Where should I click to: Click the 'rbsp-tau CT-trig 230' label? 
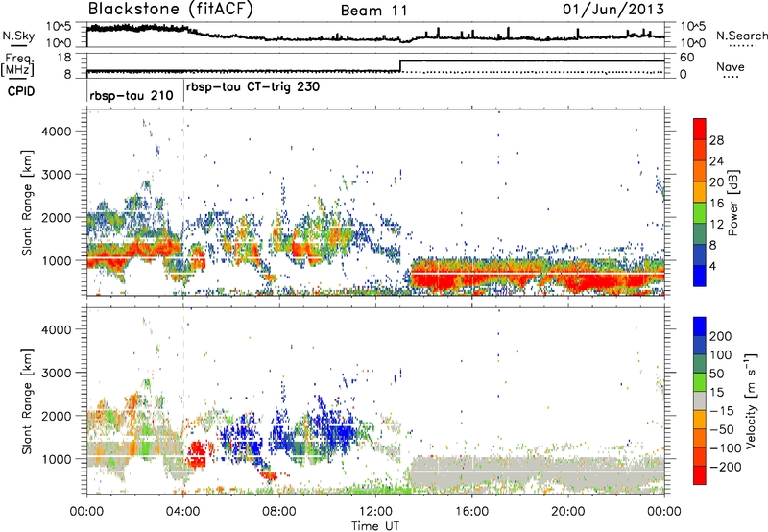click(252, 87)
